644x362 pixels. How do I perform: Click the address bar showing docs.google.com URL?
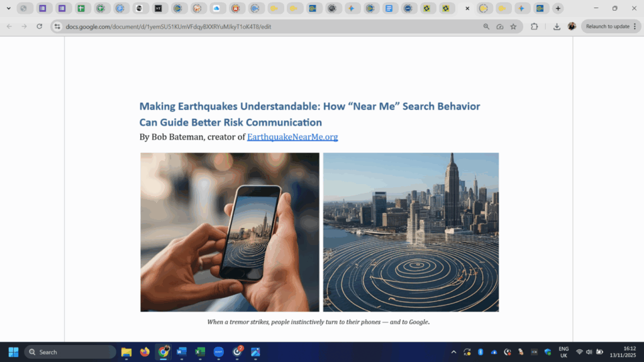(271, 26)
